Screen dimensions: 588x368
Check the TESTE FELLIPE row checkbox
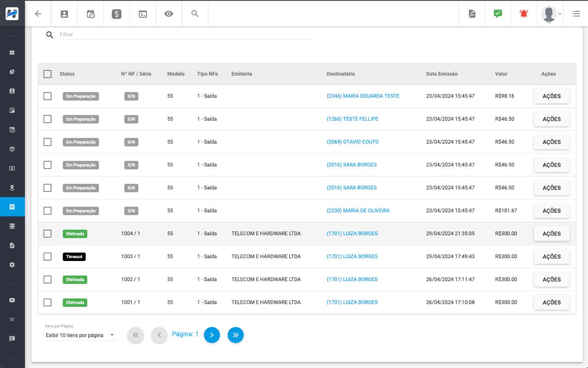(47, 119)
